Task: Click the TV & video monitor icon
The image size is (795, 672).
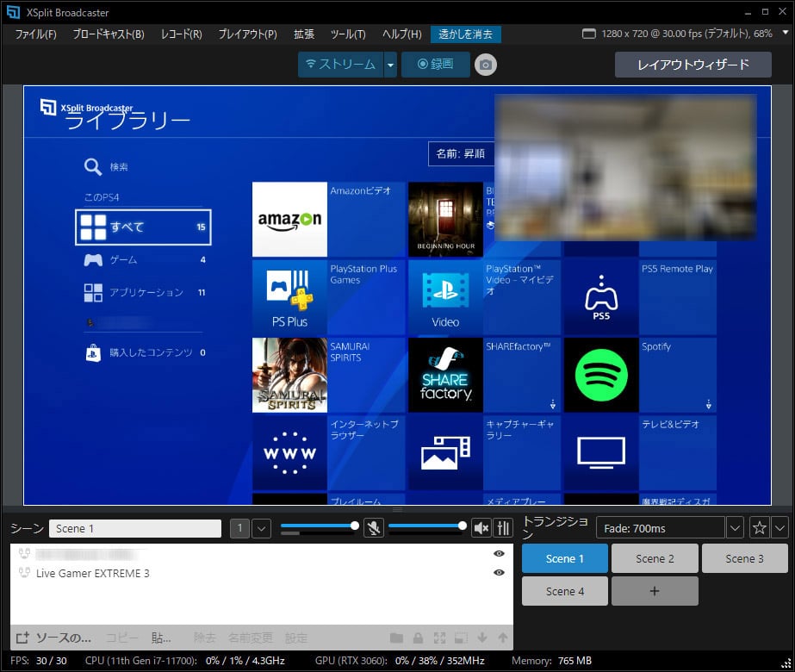Action: pyautogui.click(x=601, y=453)
